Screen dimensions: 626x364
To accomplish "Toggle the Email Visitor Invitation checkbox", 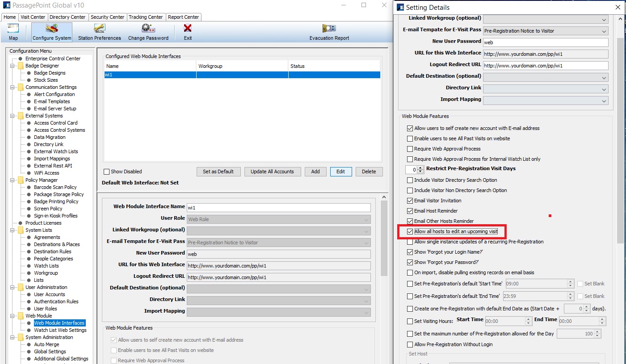I will click(x=410, y=201).
